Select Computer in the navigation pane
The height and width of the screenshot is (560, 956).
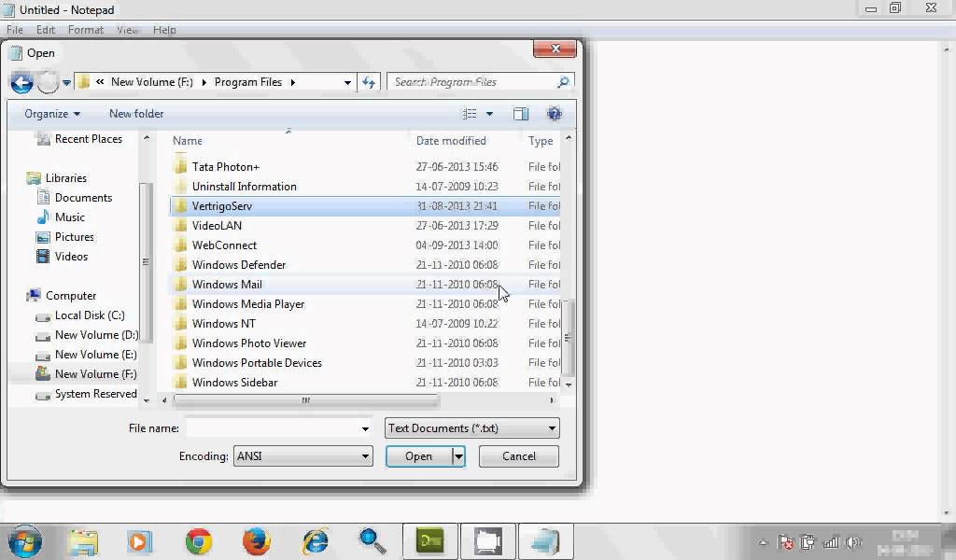[61, 296]
